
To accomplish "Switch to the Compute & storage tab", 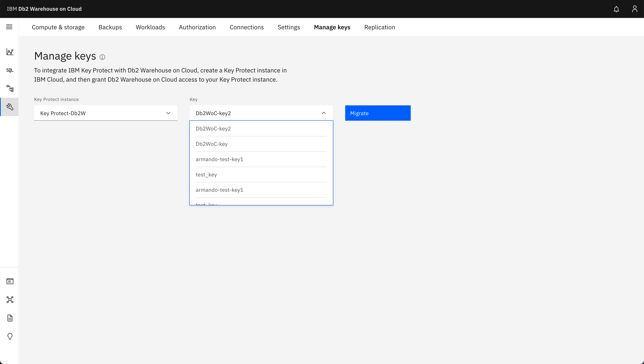I will (x=58, y=27).
